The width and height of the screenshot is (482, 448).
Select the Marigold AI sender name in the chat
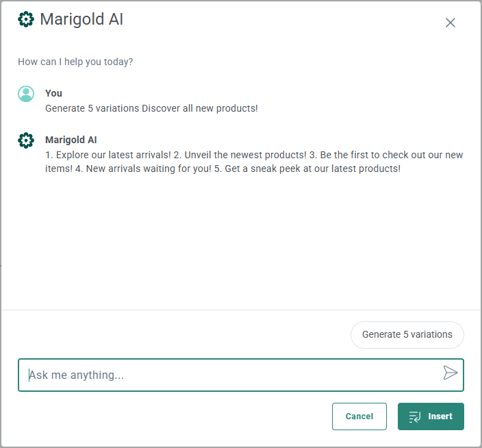pos(71,140)
